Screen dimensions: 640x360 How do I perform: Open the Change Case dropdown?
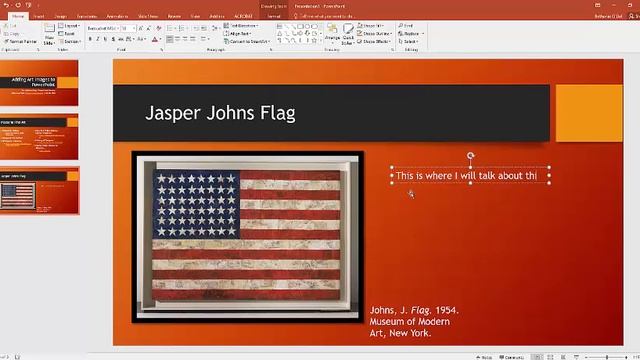(141, 39)
